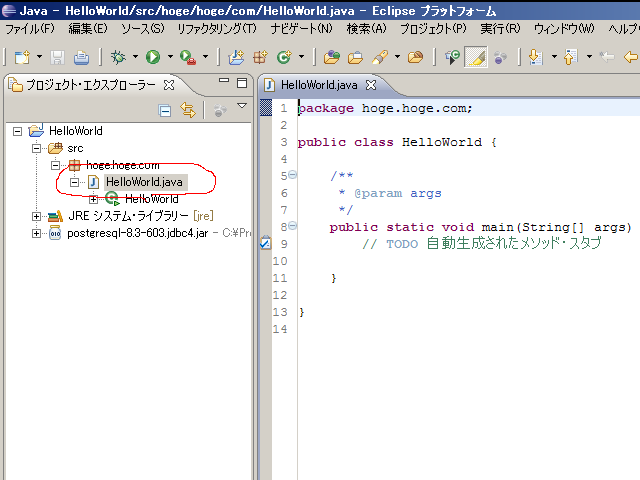The width and height of the screenshot is (640, 480).
Task: Toggle Link with Editor in Project Explorer
Action: tap(188, 110)
